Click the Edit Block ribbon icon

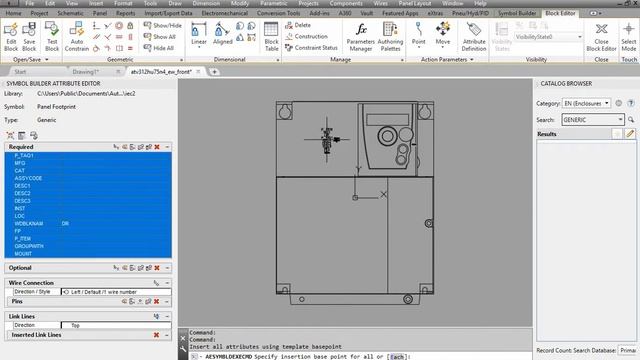click(11, 37)
